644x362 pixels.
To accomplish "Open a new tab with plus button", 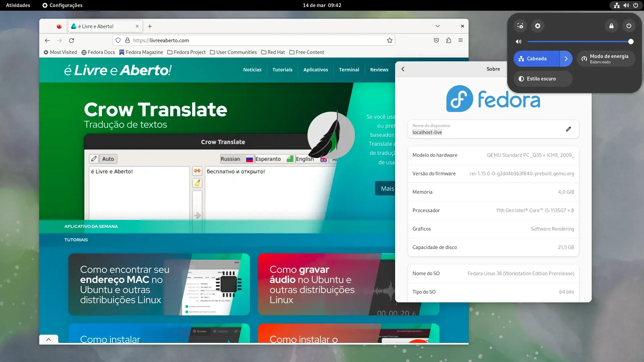I will point(150,26).
